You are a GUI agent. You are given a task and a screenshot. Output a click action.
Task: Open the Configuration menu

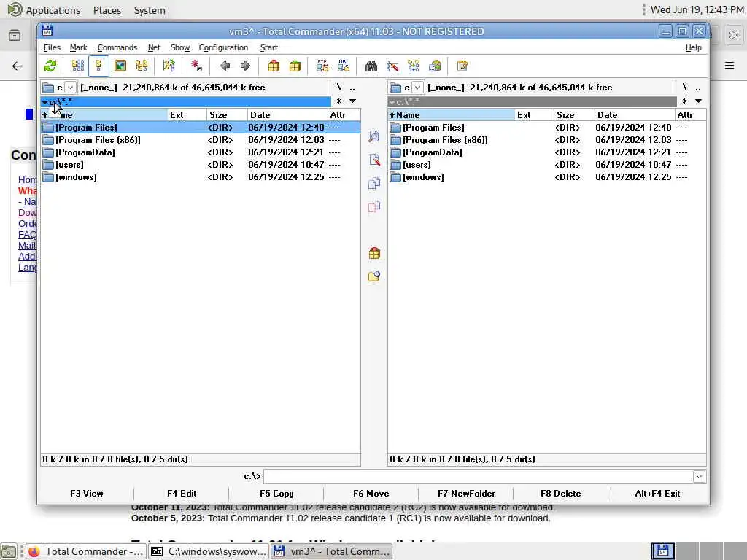pyautogui.click(x=223, y=47)
